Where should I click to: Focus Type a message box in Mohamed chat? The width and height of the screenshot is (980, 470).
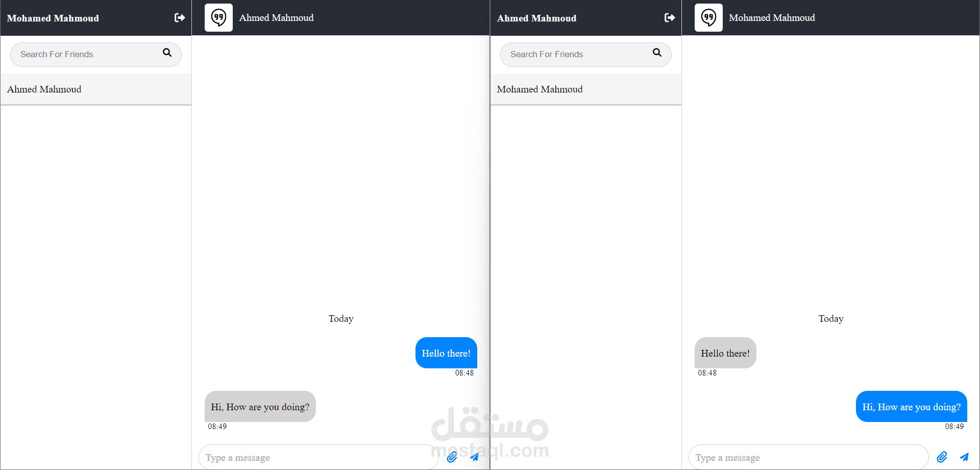(x=808, y=457)
